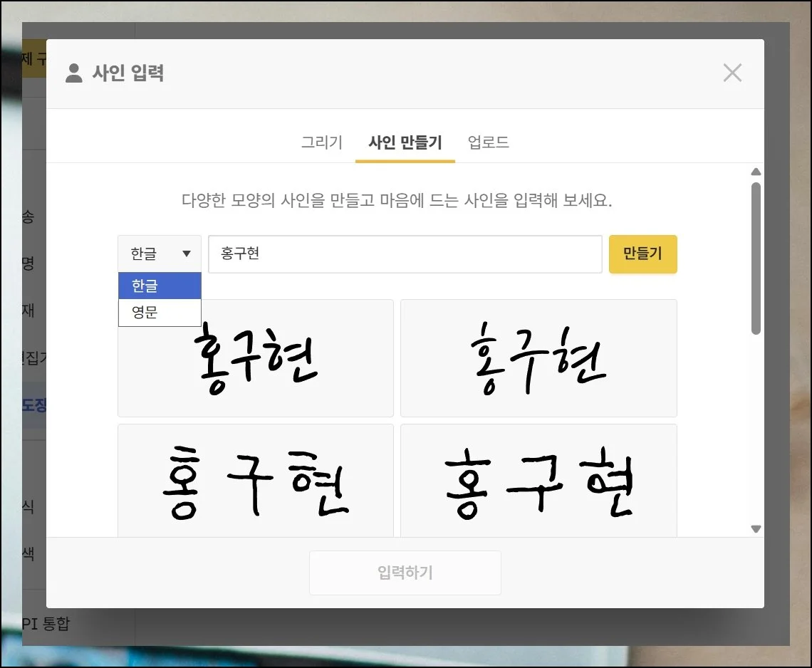Image resolution: width=812 pixels, height=668 pixels.
Task: Click the 입력하기 button at the bottom
Action: point(405,573)
